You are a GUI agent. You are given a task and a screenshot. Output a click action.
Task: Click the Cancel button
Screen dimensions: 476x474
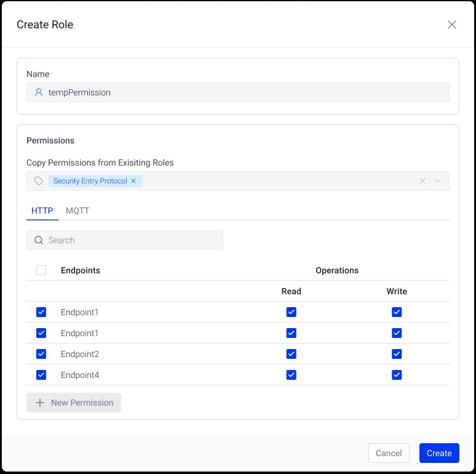pos(389,453)
